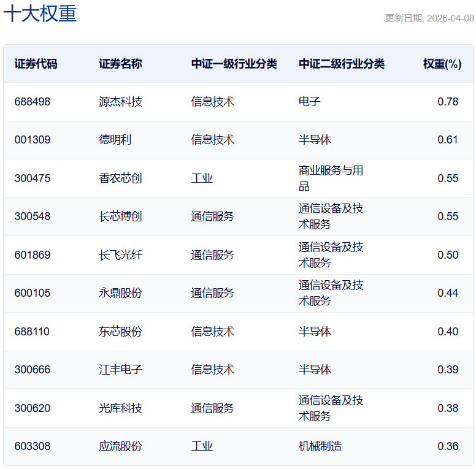Select the 长飞光纤 stock name
This screenshot has width=476, height=469.
(120, 255)
